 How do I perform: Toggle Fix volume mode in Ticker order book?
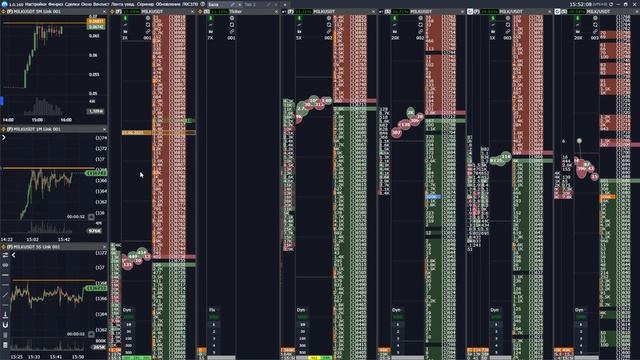[213, 310]
